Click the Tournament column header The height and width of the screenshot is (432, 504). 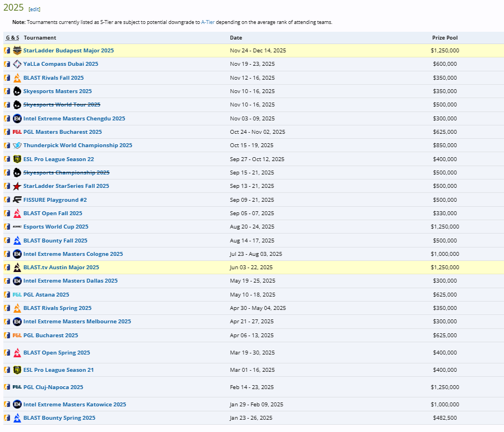point(40,37)
